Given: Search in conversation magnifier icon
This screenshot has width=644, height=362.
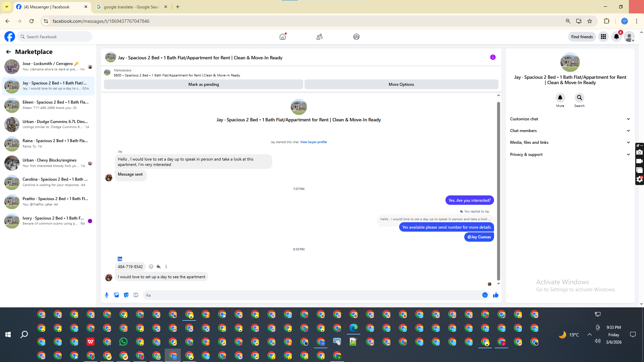Looking at the screenshot, I should pyautogui.click(x=579, y=98).
